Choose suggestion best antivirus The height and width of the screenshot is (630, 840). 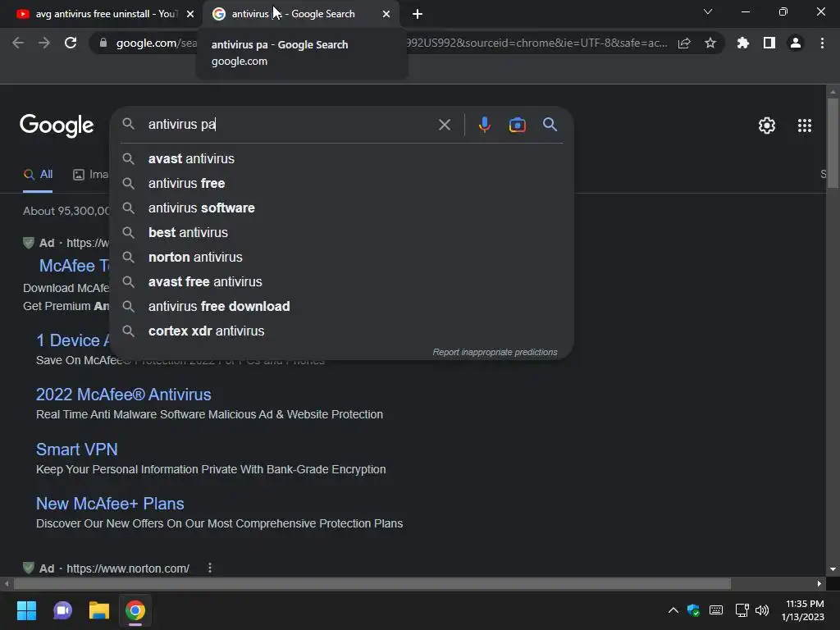click(x=341, y=232)
